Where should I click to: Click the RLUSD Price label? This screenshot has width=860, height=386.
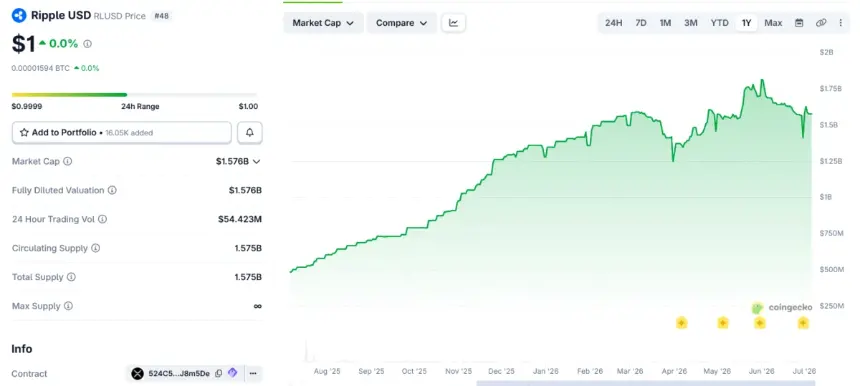click(x=120, y=16)
